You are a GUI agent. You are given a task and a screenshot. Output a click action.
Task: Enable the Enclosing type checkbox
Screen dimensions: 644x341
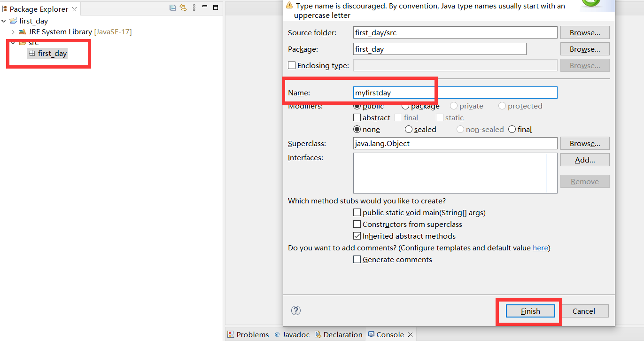(x=292, y=65)
